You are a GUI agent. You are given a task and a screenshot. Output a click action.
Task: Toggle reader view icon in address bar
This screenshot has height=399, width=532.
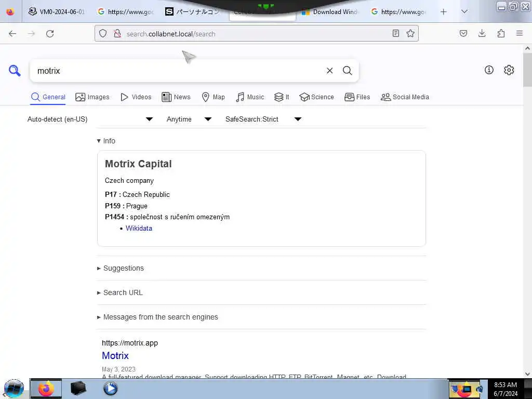395,33
